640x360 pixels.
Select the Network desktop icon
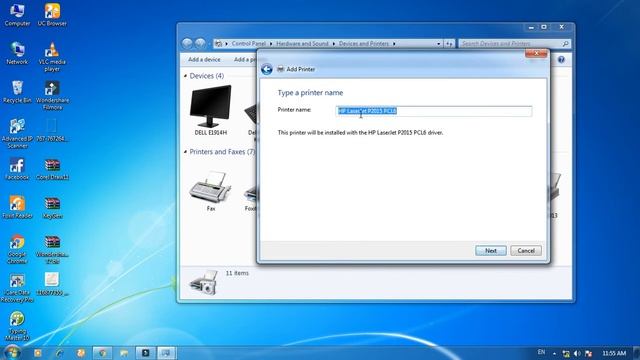[17, 53]
